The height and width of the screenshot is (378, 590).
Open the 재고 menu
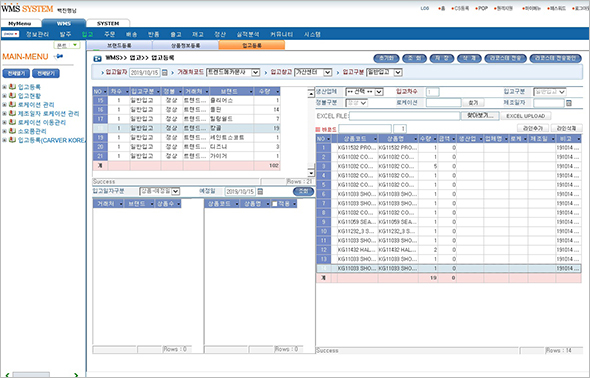coord(198,34)
